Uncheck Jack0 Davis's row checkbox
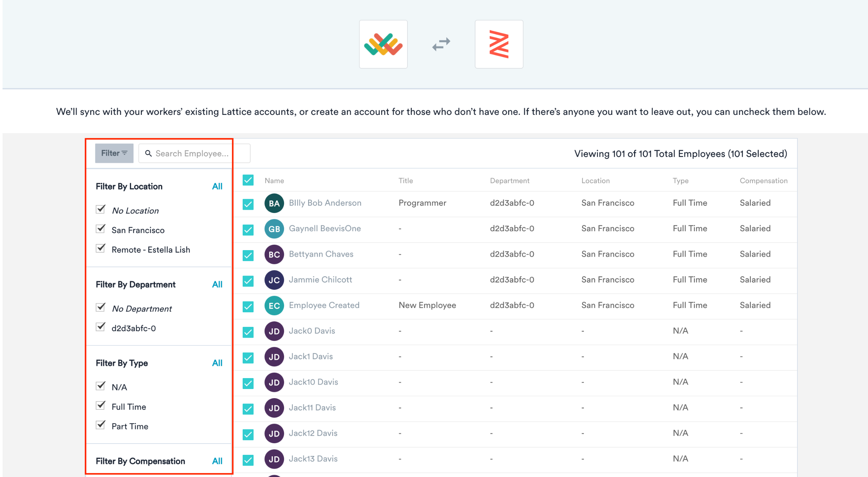 coord(248,332)
